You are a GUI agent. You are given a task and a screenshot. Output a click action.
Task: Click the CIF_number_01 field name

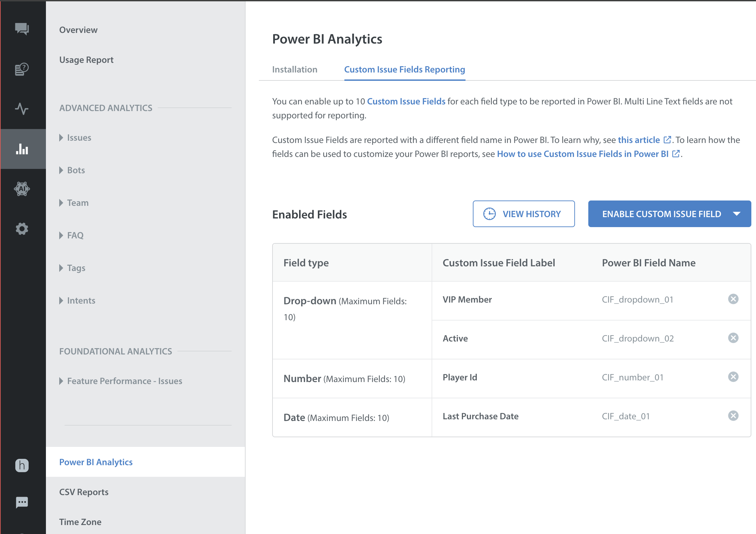pyautogui.click(x=633, y=377)
